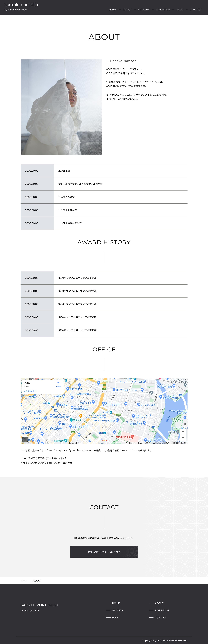Click the ホーム breadcrumb link
This screenshot has width=208, height=644.
24,581
